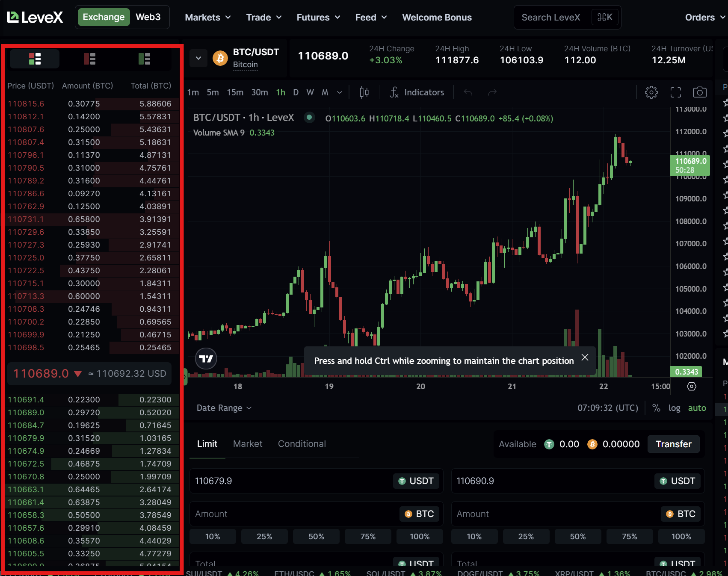Click the buy-side 10% amount button
The width and height of the screenshot is (728, 576).
click(213, 537)
